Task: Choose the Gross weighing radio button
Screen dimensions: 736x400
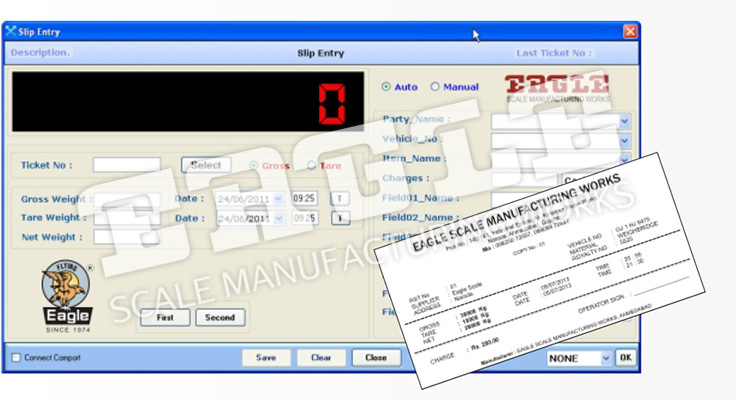Action: click(x=253, y=165)
